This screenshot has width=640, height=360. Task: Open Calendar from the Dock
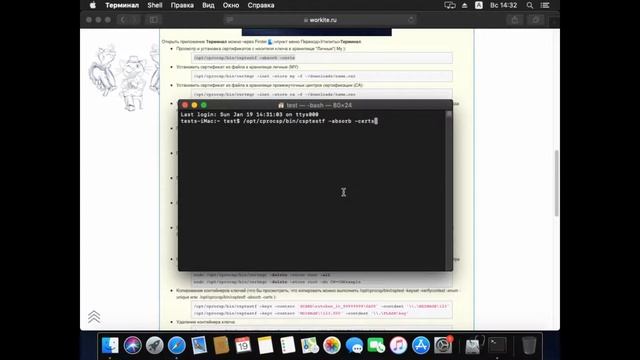pyautogui.click(x=243, y=346)
